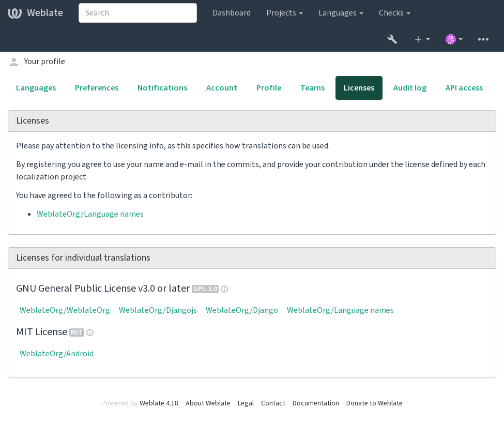This screenshot has height=423, width=504.
Task: Switch to the Preferences tab
Action: click(x=97, y=88)
